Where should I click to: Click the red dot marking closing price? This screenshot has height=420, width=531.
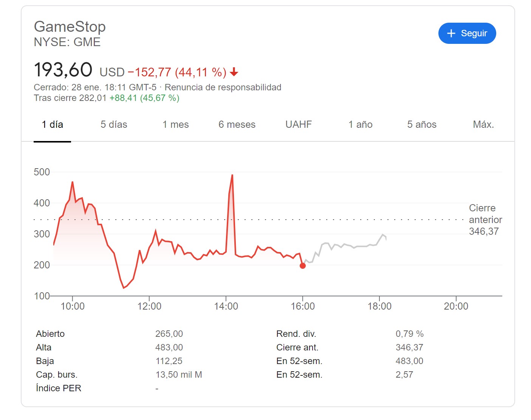(x=303, y=266)
